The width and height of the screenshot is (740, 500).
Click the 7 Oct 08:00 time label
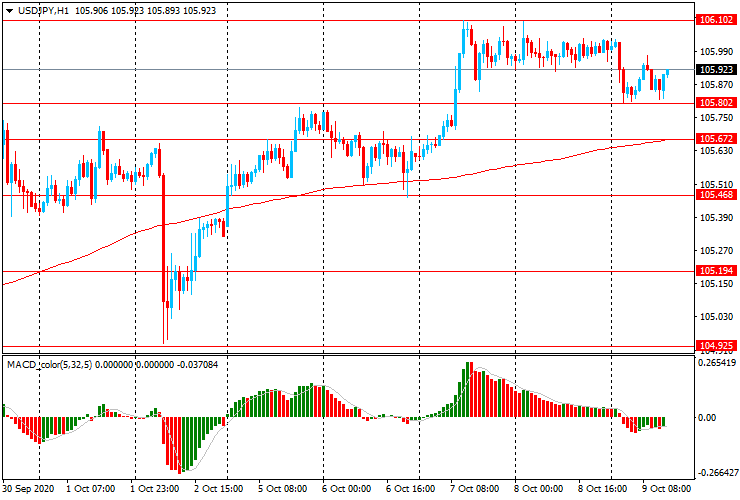click(474, 489)
